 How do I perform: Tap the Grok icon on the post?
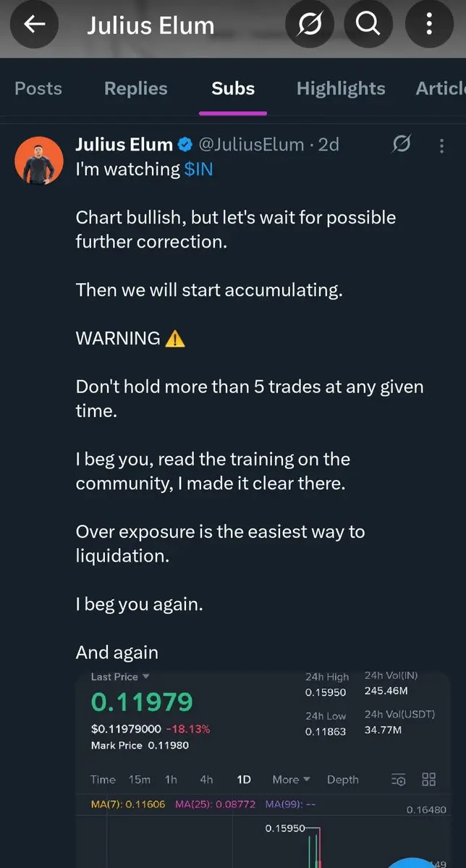pyautogui.click(x=400, y=145)
